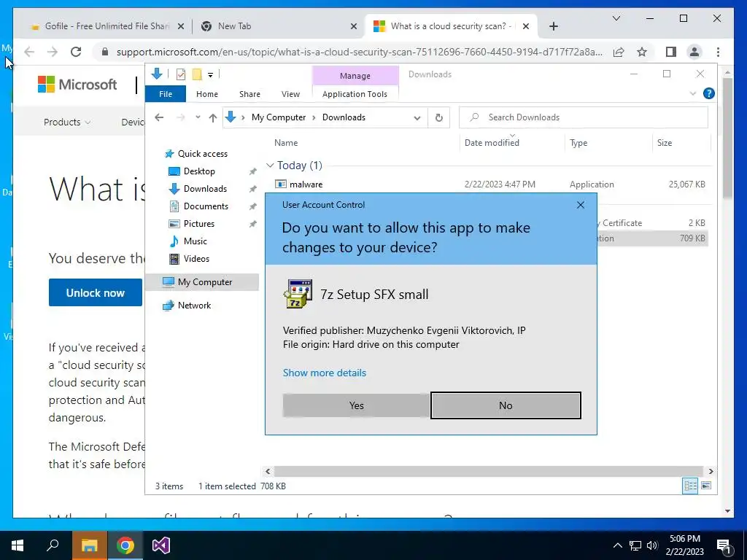Switch to large icons view layout
This screenshot has width=747, height=560.
706,486
